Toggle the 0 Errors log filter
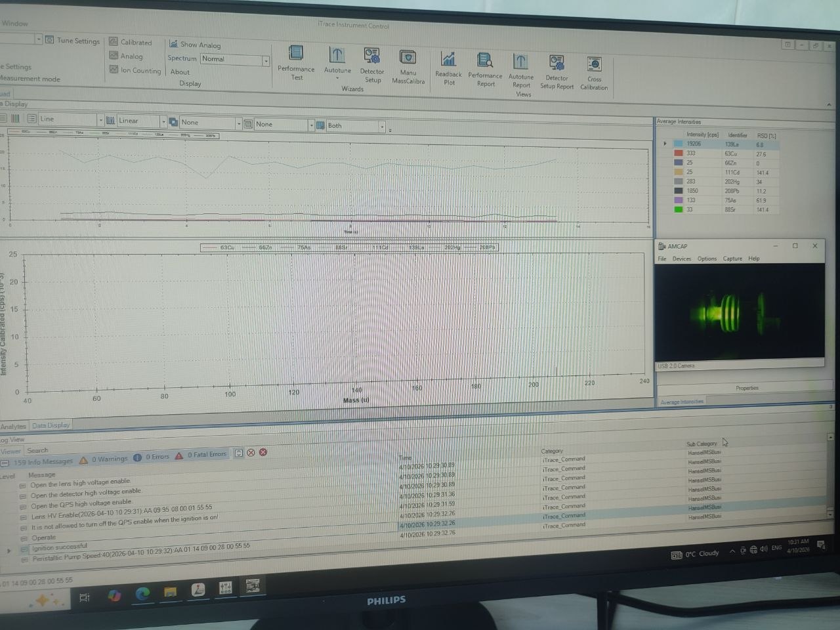 (x=151, y=457)
